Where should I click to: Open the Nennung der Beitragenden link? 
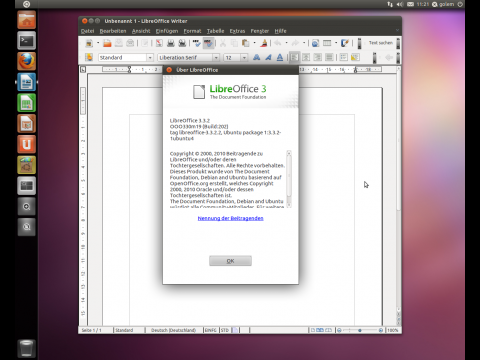(x=230, y=218)
